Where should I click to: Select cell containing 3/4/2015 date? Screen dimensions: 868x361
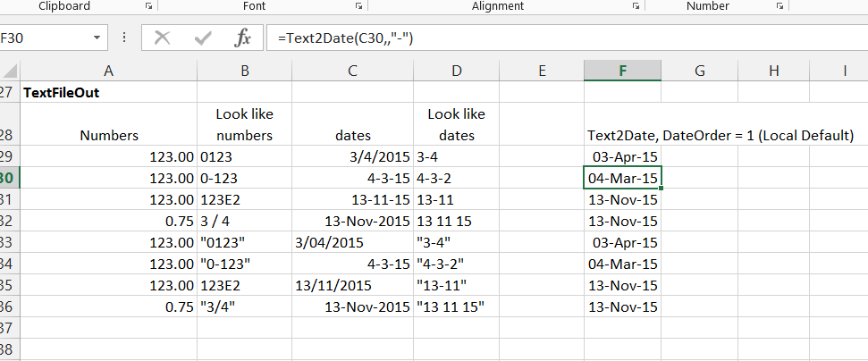(x=353, y=156)
